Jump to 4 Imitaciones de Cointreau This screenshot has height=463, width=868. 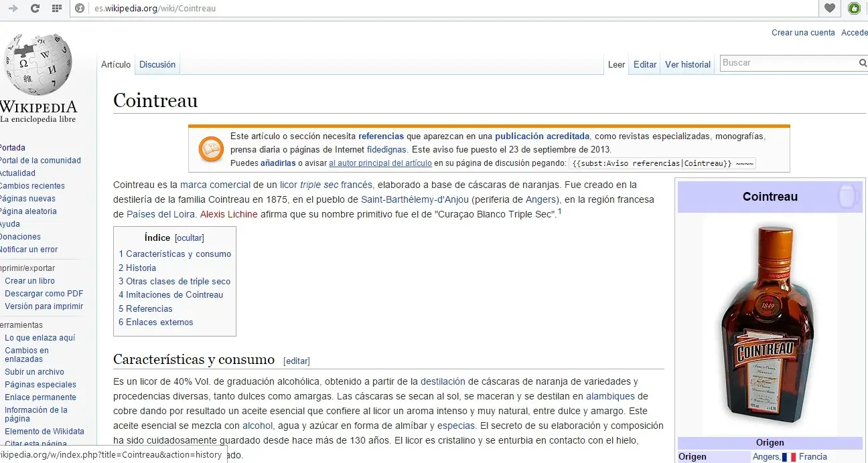[x=171, y=295]
